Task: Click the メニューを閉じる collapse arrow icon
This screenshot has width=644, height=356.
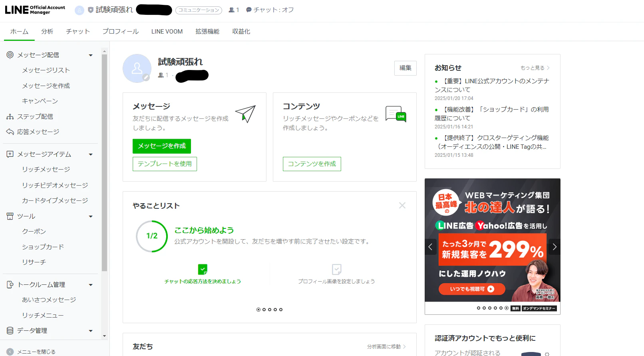Action: coord(10,352)
